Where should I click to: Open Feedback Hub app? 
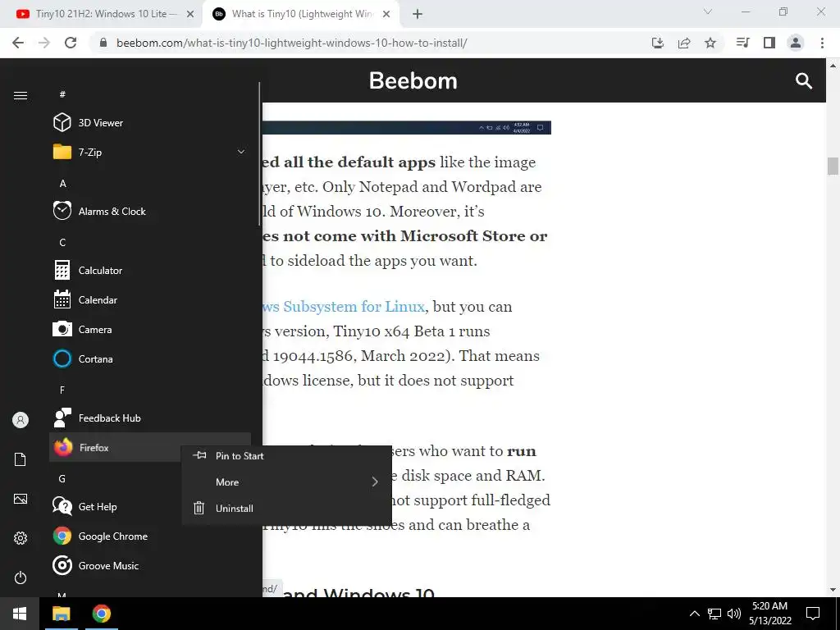pyautogui.click(x=150, y=418)
